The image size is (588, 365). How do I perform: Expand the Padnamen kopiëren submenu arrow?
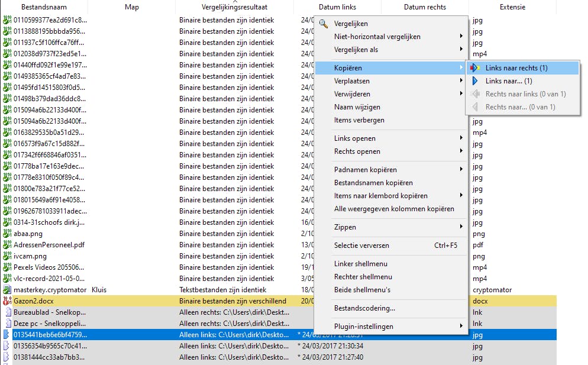(461, 170)
